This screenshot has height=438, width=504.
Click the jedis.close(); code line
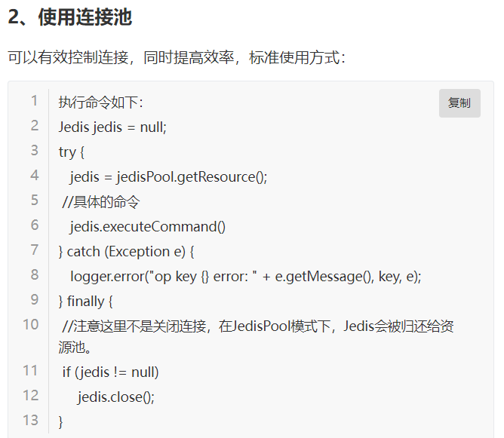(x=116, y=397)
